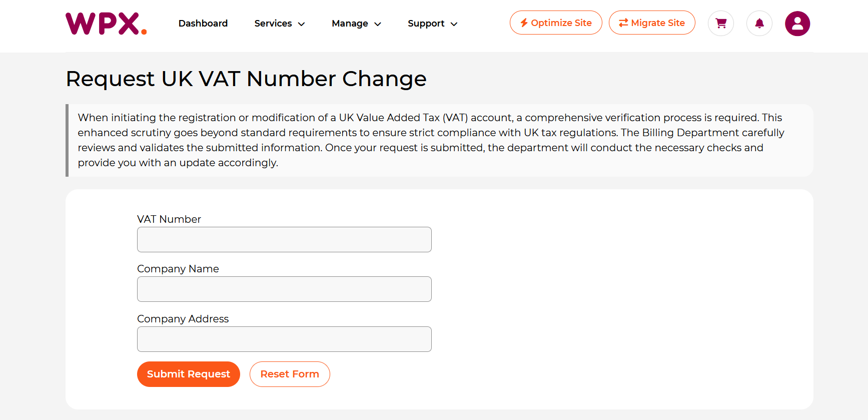Click the swap arrows icon in Migrate Site
The width and height of the screenshot is (868, 420).
[623, 23]
